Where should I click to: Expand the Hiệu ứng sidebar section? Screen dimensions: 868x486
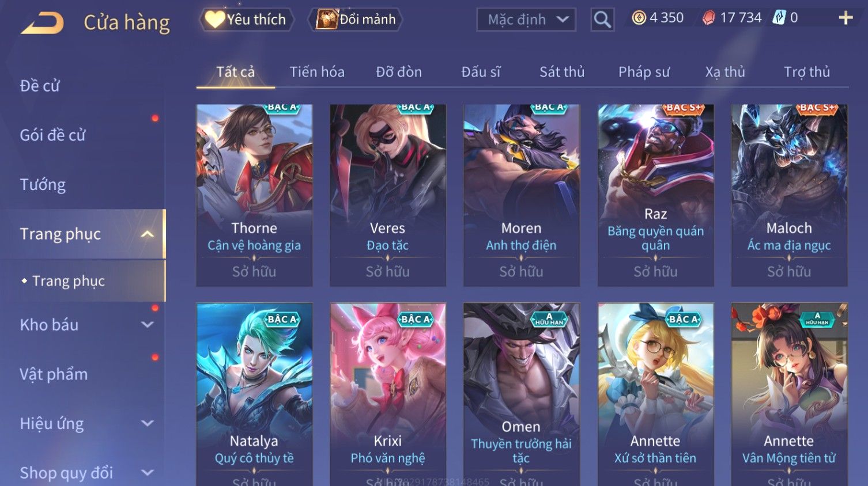click(148, 424)
